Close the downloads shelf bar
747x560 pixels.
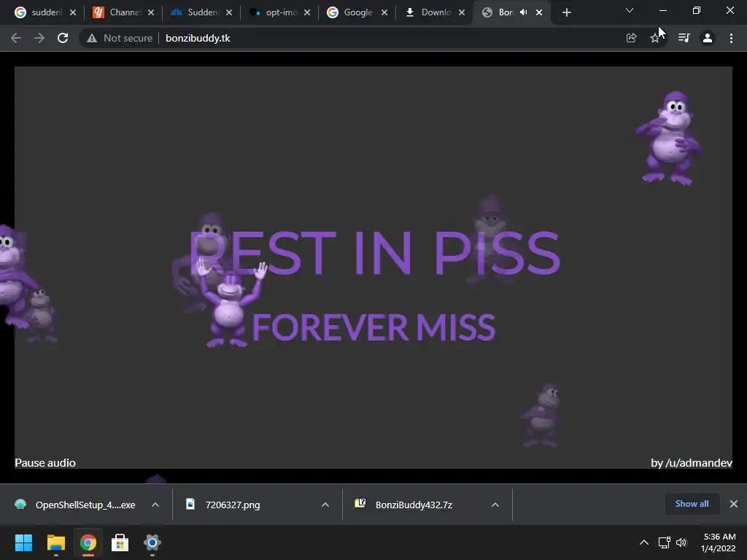pyautogui.click(x=734, y=504)
